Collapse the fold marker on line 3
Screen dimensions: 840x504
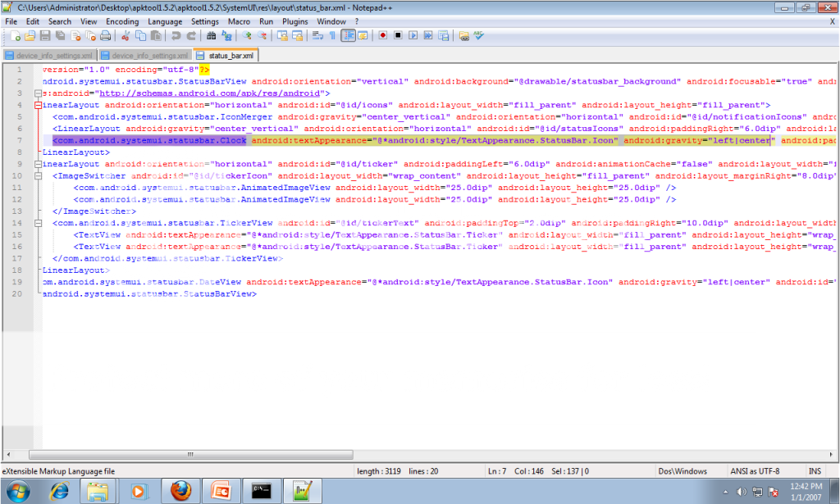[x=38, y=93]
